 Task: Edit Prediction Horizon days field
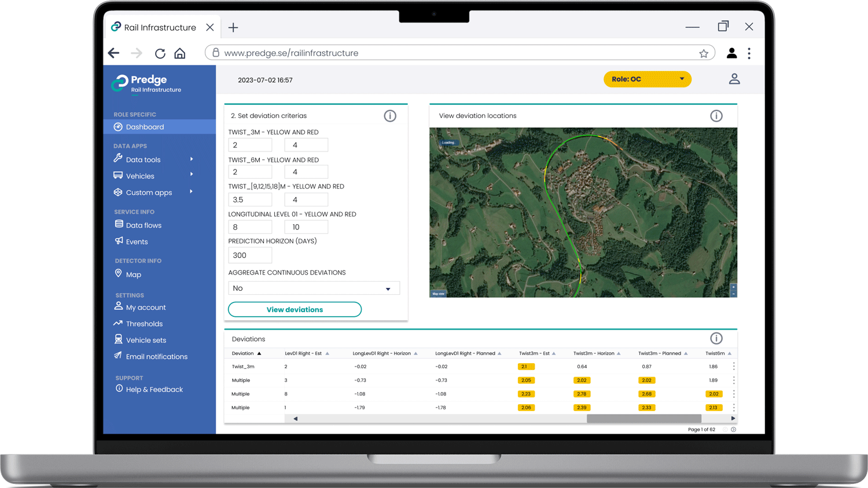point(250,255)
